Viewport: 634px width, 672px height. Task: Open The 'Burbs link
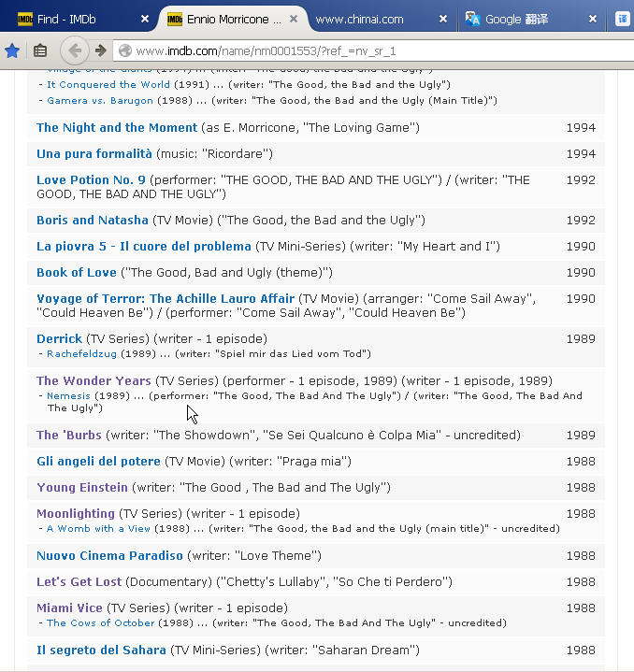tap(69, 435)
